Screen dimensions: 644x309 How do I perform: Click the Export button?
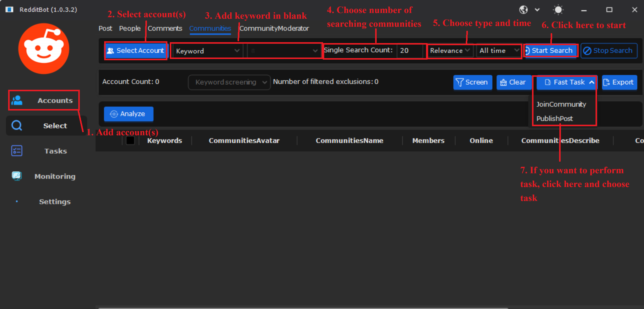click(x=619, y=82)
